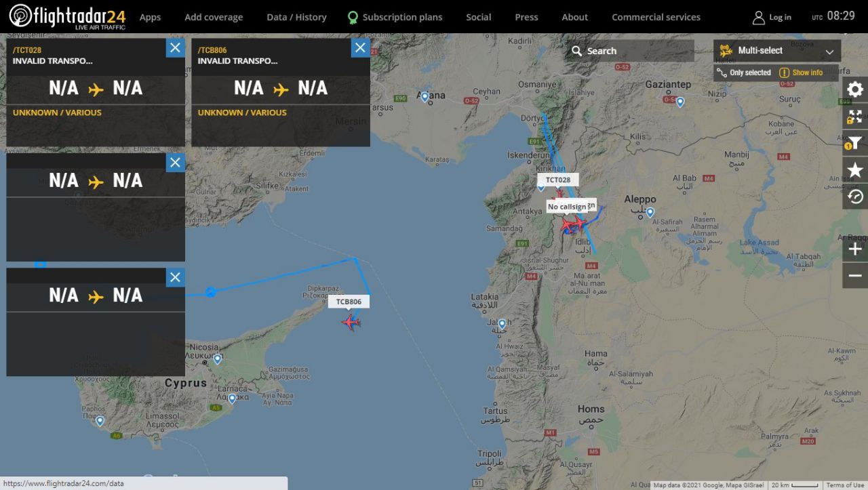Click the Flightradar24 logo
Image resolution: width=868 pixels, height=490 pixels.
click(x=68, y=16)
